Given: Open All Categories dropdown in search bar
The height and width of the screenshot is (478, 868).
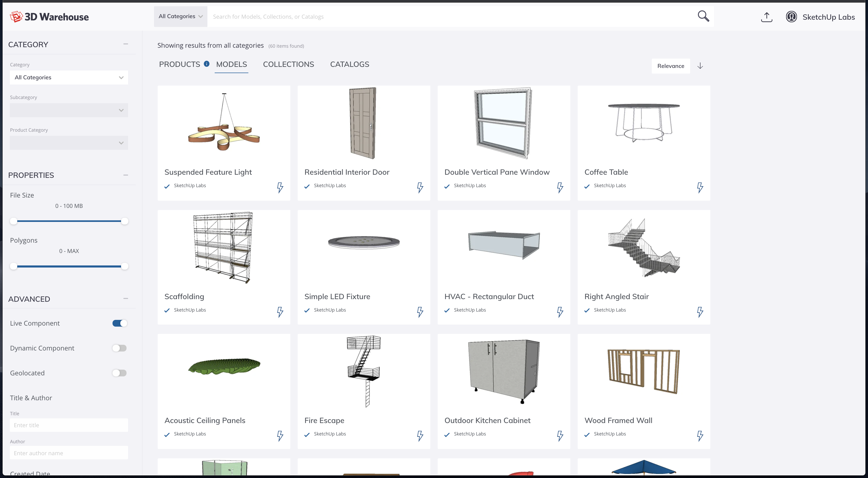Looking at the screenshot, I should 181,16.
